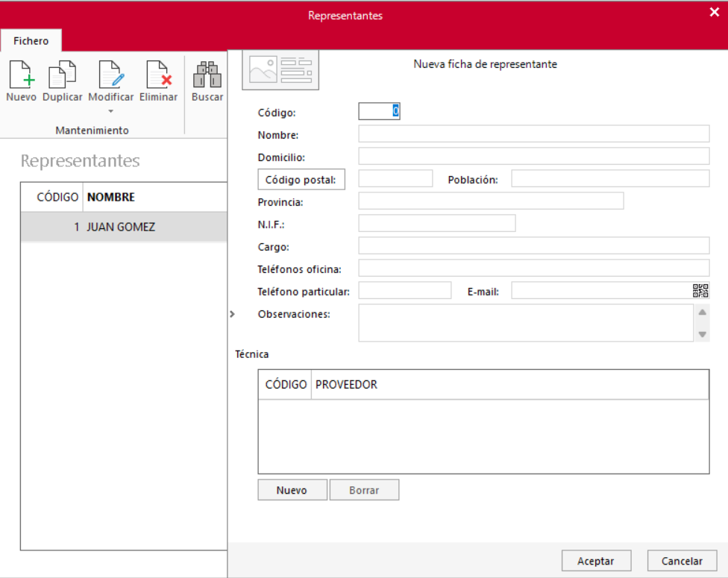Click Nuevo under the proveedor table
This screenshot has width=728, height=578.
[x=292, y=490]
